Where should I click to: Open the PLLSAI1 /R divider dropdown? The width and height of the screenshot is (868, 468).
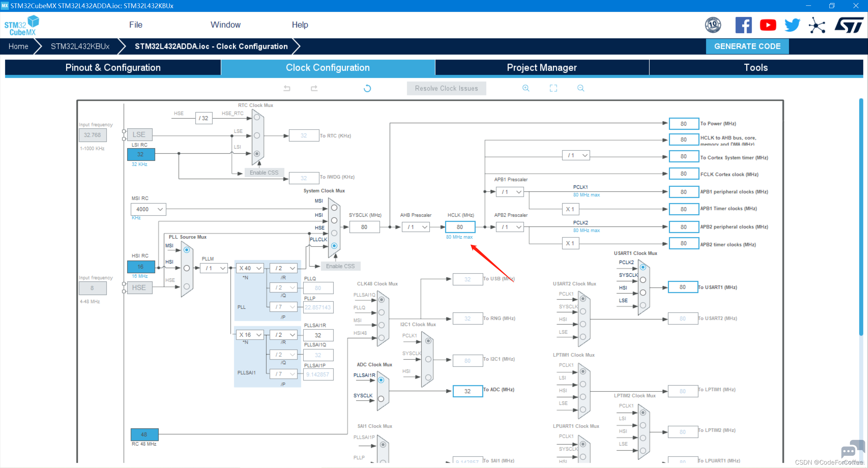pos(284,335)
